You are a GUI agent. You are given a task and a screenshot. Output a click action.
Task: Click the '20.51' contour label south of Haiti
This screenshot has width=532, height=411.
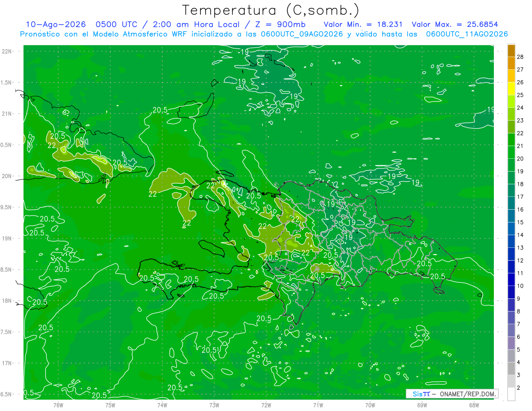coord(210,350)
